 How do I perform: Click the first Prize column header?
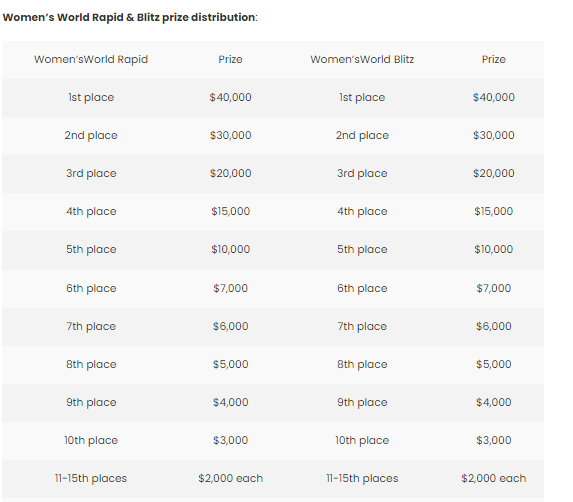click(x=230, y=59)
